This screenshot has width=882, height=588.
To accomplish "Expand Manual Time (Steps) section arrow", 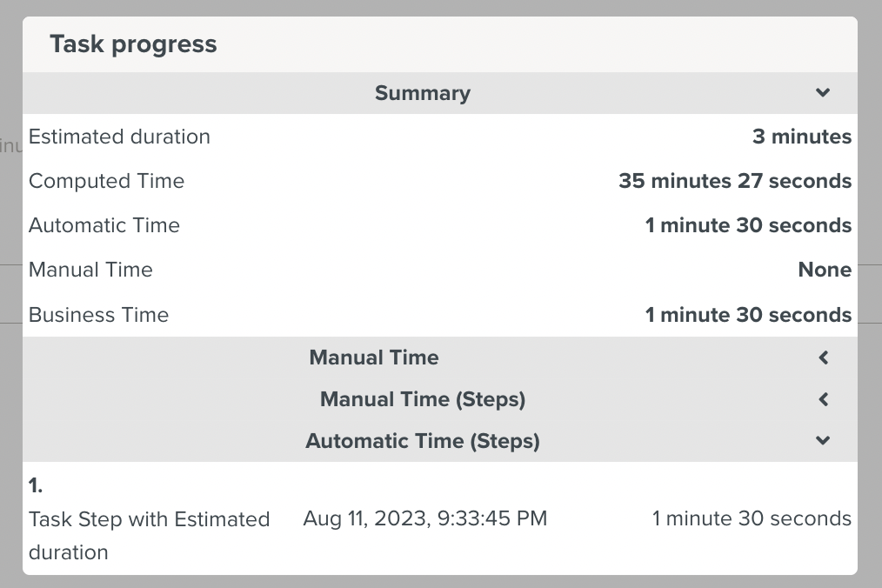I will click(x=823, y=400).
